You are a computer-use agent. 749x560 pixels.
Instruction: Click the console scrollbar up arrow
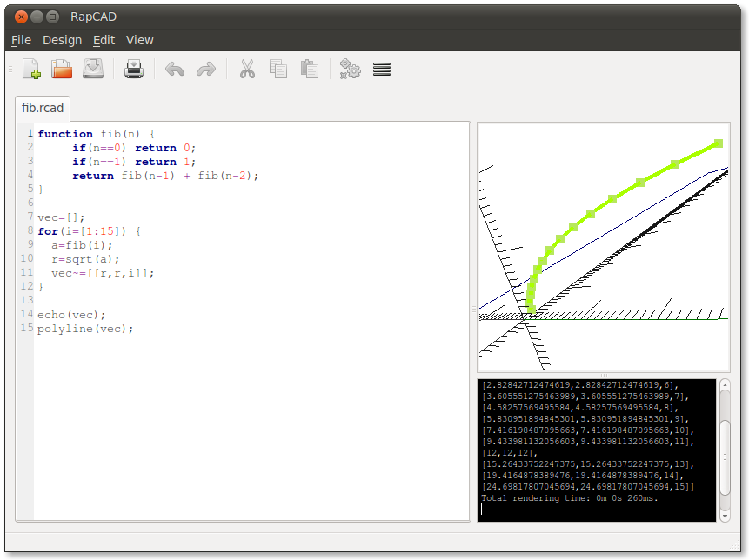[725, 385]
